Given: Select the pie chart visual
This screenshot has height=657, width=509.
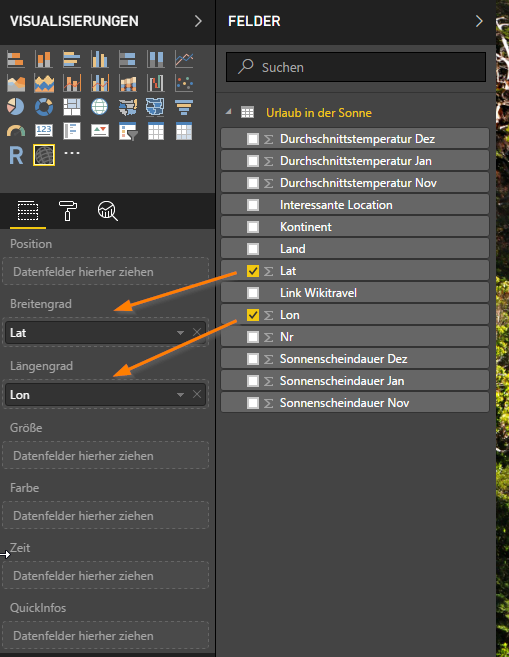Looking at the screenshot, I should coord(16,107).
